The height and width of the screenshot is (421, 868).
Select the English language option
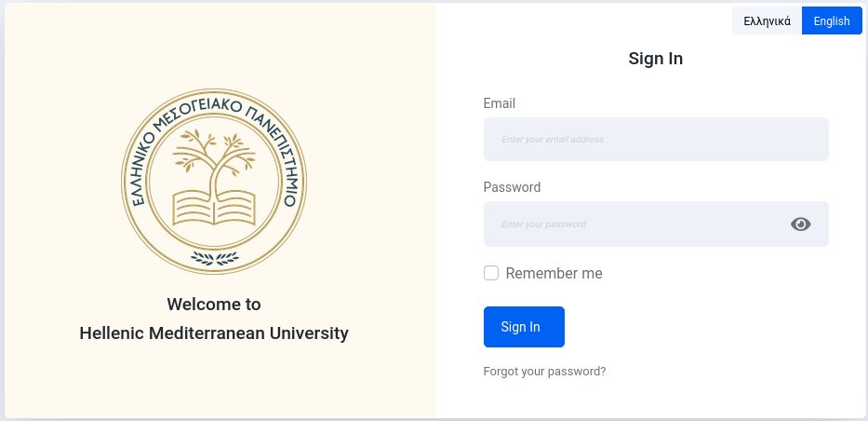[x=832, y=21]
